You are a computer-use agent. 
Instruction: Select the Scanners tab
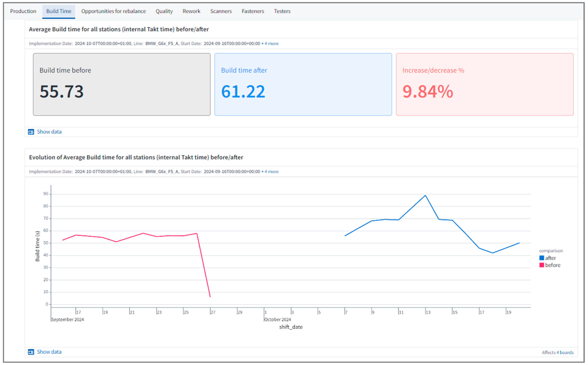click(x=221, y=11)
